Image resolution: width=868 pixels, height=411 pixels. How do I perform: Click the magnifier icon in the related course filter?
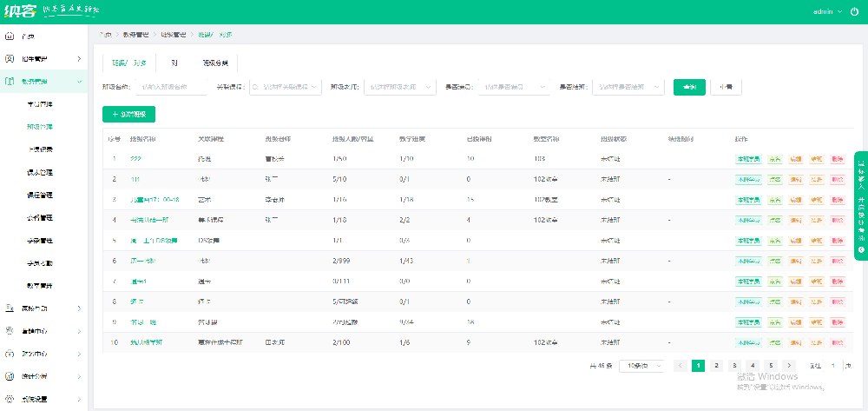tap(255, 88)
